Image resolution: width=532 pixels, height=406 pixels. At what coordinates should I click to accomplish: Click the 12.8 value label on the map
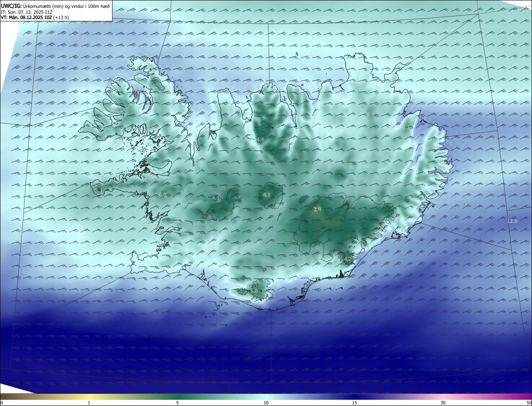click(512, 221)
